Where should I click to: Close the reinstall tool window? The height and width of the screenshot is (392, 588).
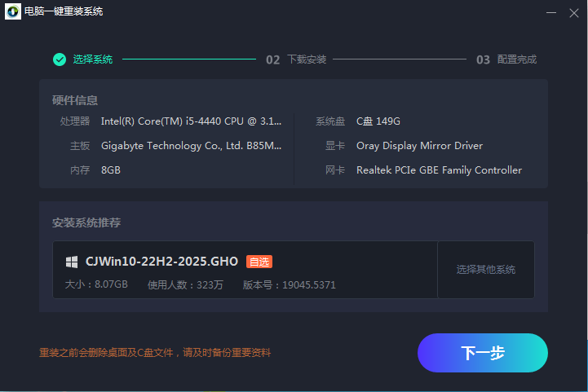click(x=574, y=12)
